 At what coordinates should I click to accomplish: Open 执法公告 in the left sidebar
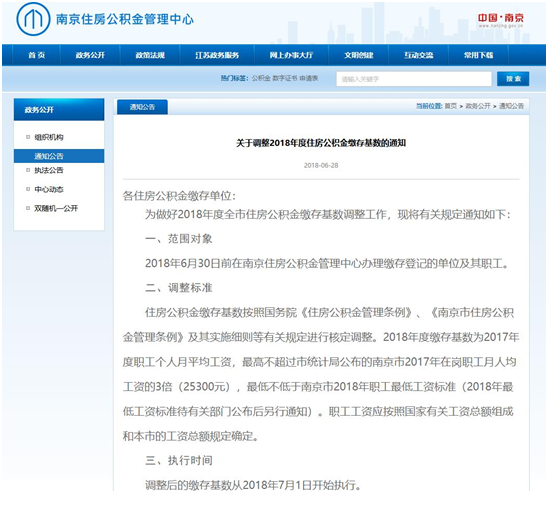click(x=49, y=170)
